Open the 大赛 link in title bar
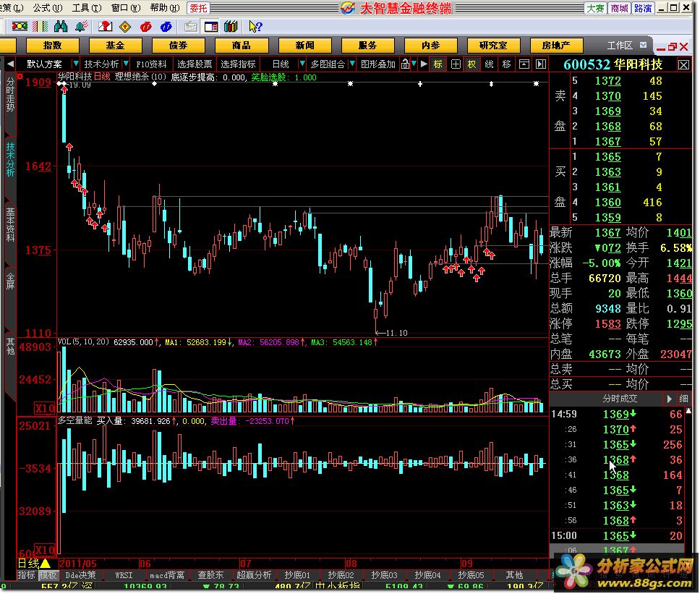Viewport: 700px width, 594px height. point(596,8)
